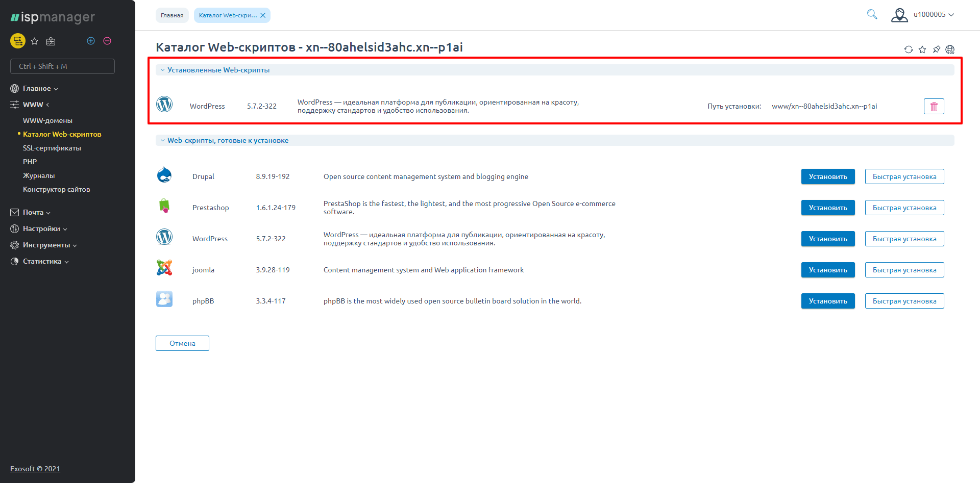Open SSL-сертификаты in the sidebar

(x=52, y=148)
